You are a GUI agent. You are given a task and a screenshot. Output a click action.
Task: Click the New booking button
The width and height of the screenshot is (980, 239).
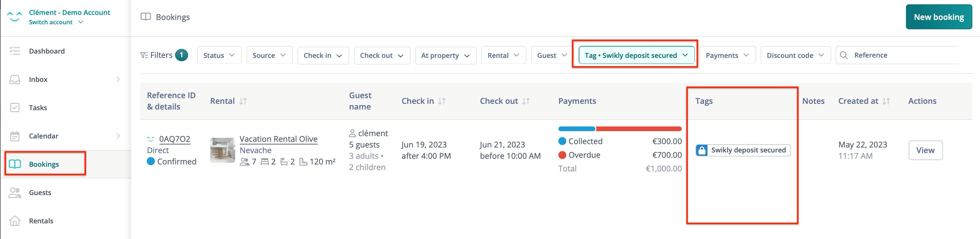[939, 17]
